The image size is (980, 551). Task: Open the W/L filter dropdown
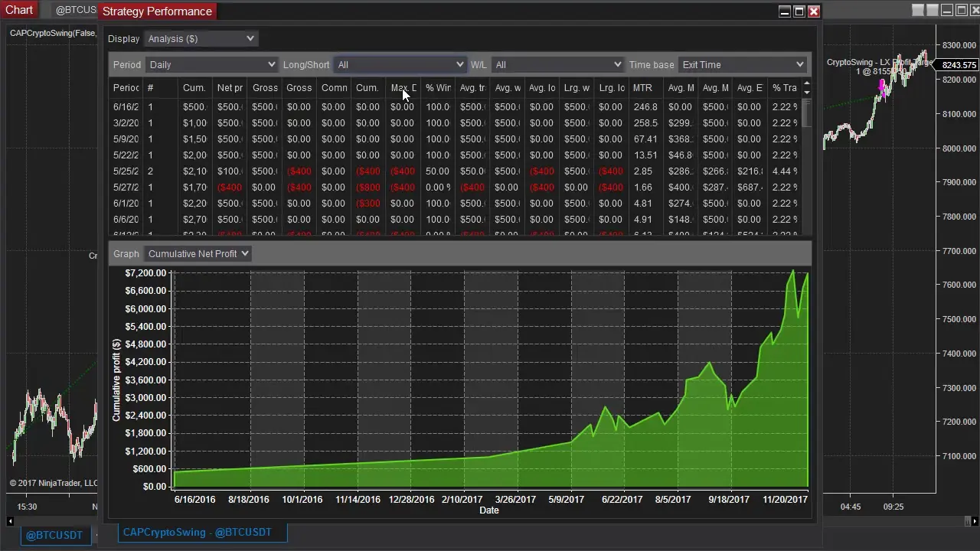pos(557,65)
